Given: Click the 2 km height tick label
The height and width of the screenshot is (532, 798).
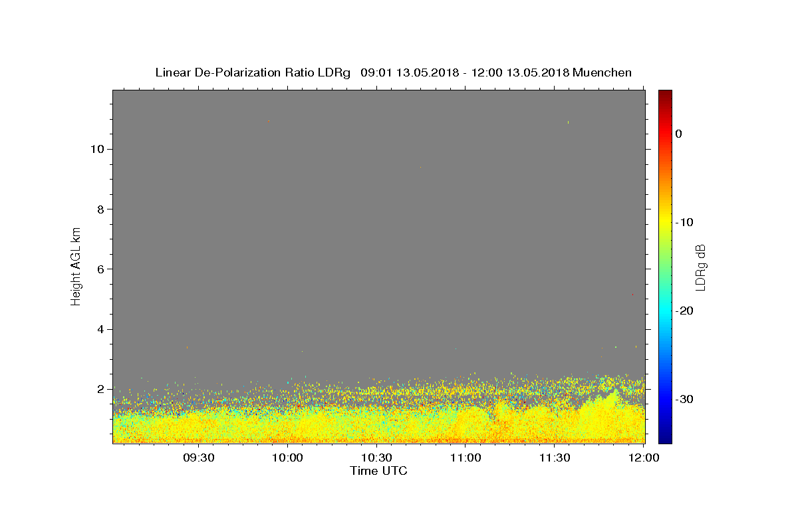Looking at the screenshot, I should pyautogui.click(x=100, y=389).
